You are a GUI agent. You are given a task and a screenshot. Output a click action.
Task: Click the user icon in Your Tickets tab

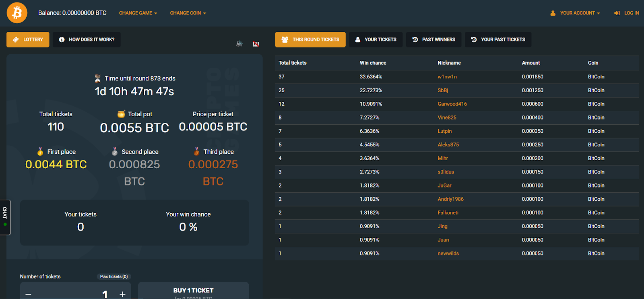[x=358, y=39]
